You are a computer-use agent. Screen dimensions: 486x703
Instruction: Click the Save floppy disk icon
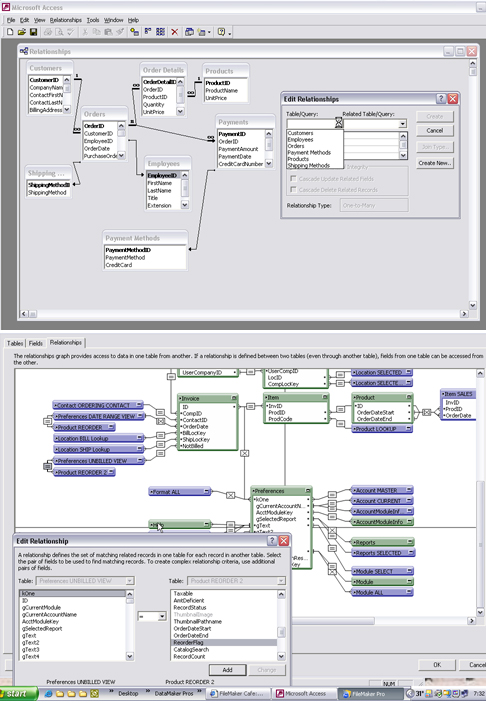(33, 32)
